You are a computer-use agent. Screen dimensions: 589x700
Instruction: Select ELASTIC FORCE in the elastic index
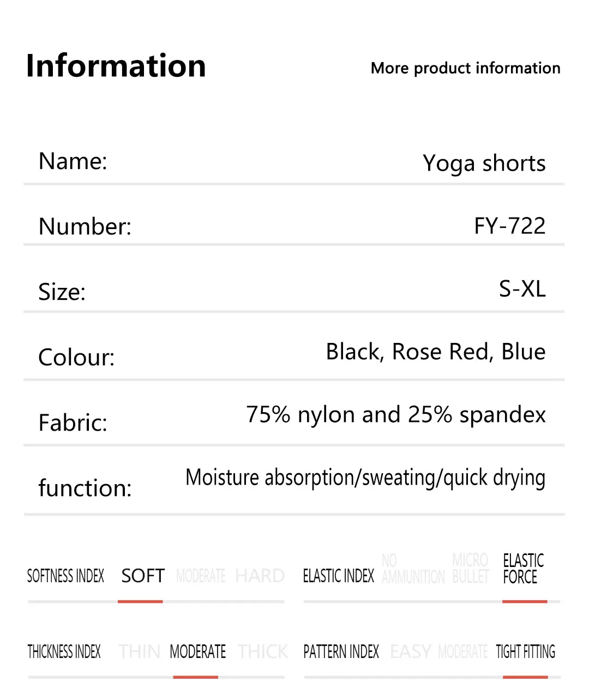523,569
